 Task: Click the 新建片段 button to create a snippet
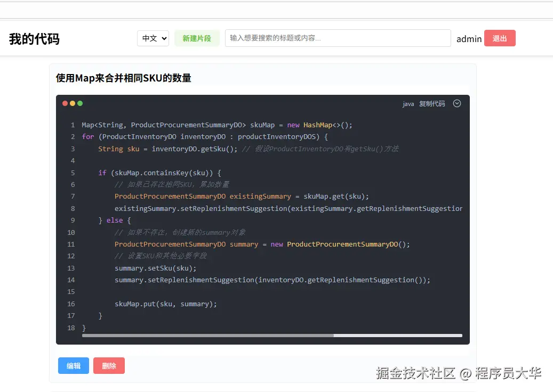pyautogui.click(x=197, y=38)
